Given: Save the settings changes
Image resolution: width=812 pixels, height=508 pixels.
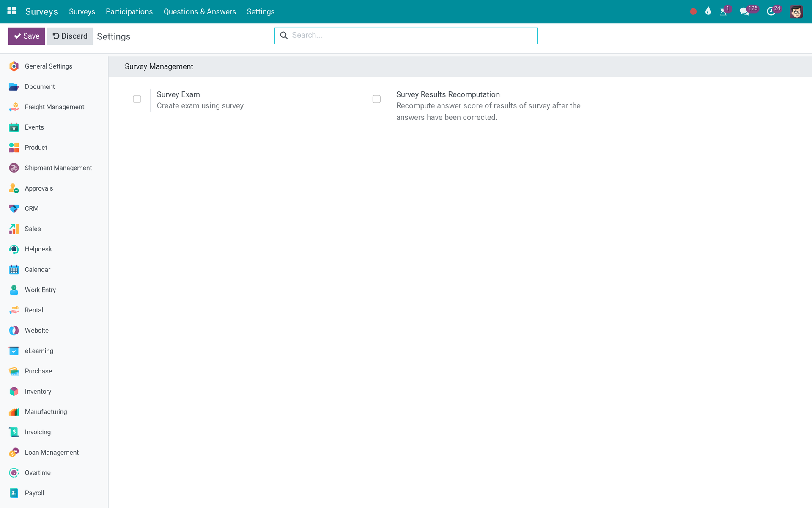Looking at the screenshot, I should tap(27, 36).
